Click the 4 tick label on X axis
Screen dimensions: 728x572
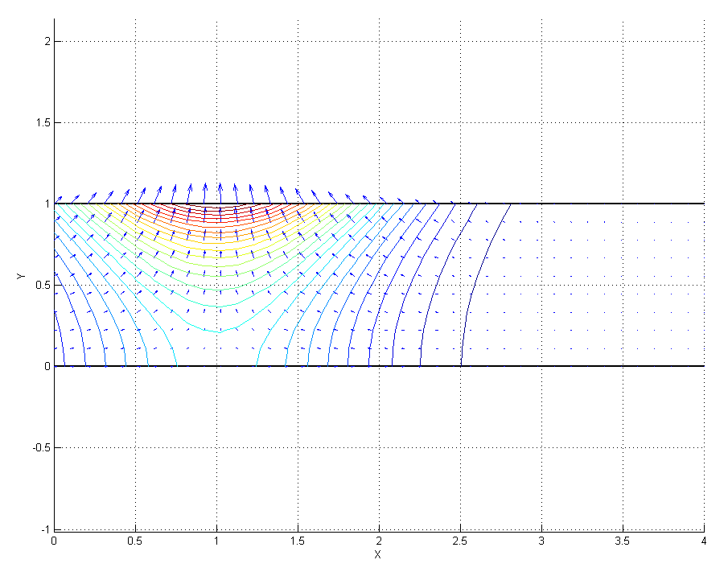tap(704, 542)
